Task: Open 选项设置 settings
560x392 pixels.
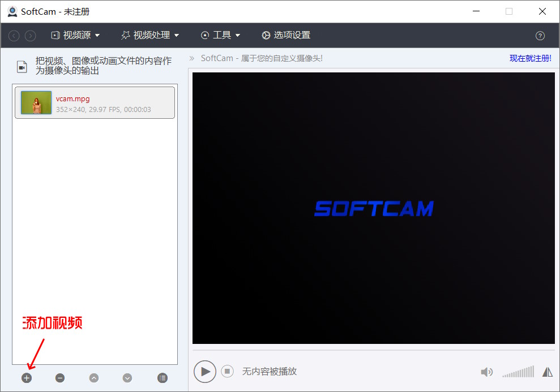Action: 286,35
